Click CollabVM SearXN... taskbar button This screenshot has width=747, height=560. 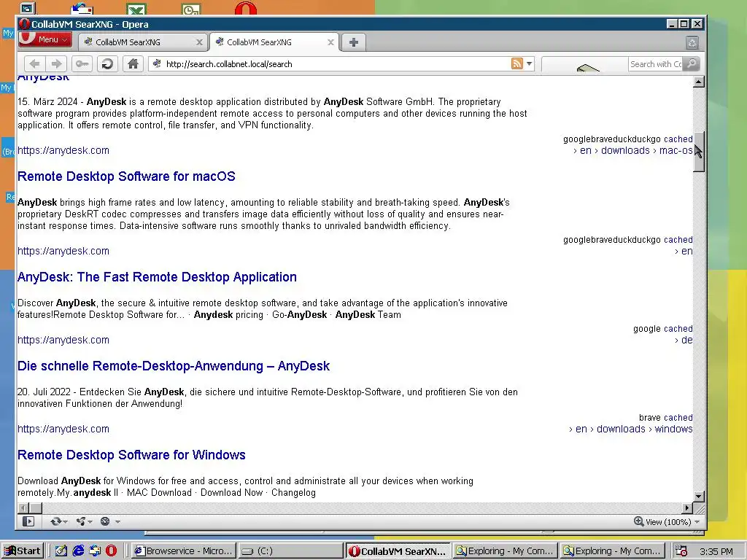397,551
